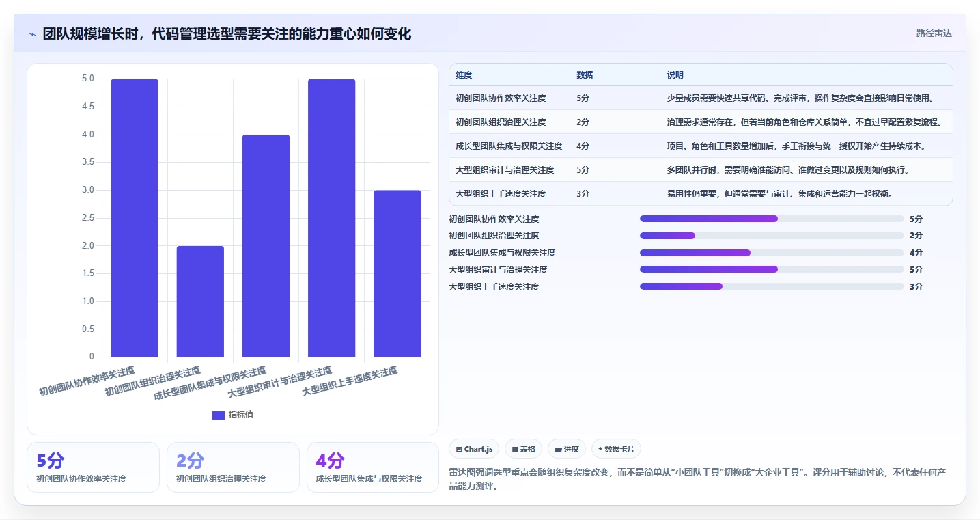
Task: Click the 指标值 legend color swatch
Action: pos(219,415)
